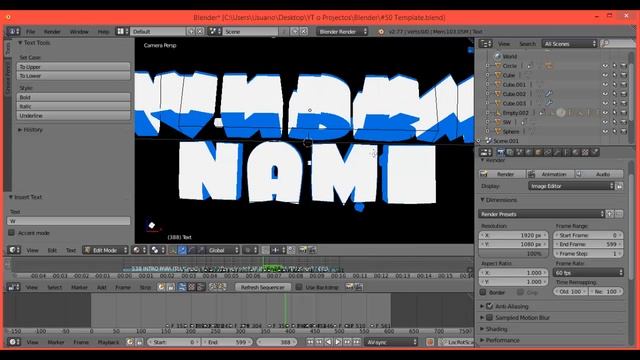640x360 pixels.
Task: Apply Italic text style
Action: point(73,106)
